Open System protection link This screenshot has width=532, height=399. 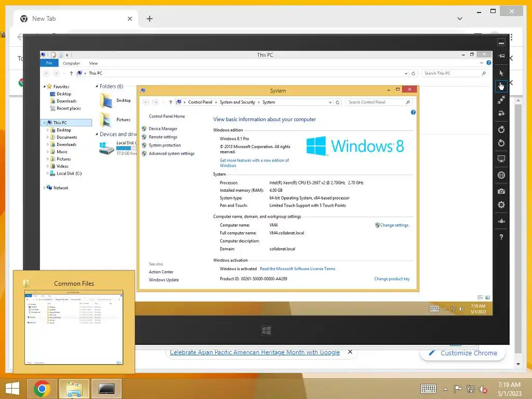(165, 145)
